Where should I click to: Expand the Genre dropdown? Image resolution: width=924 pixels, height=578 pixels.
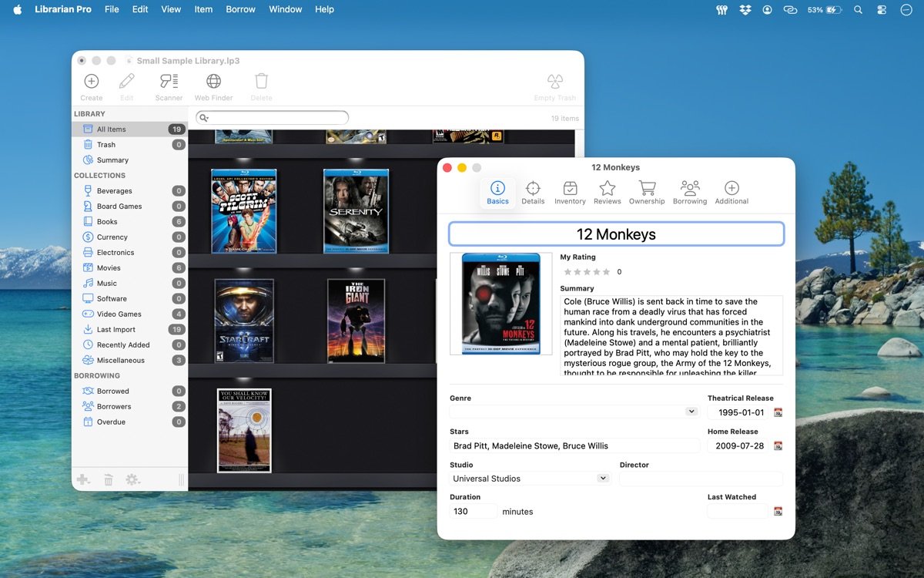pos(691,412)
